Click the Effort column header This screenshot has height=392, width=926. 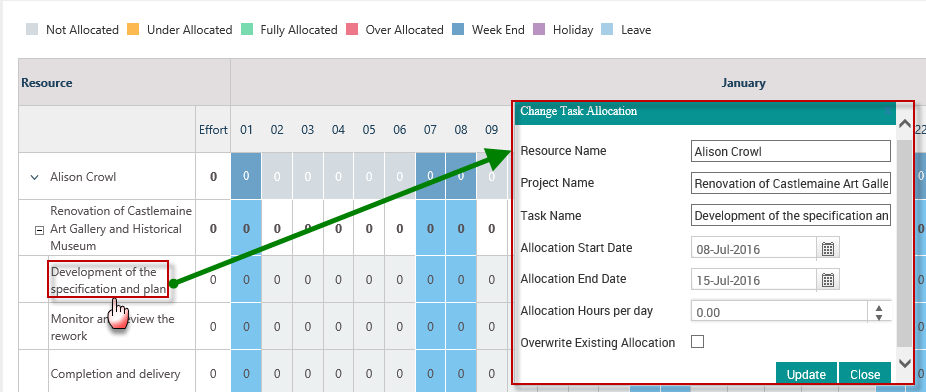click(x=213, y=130)
